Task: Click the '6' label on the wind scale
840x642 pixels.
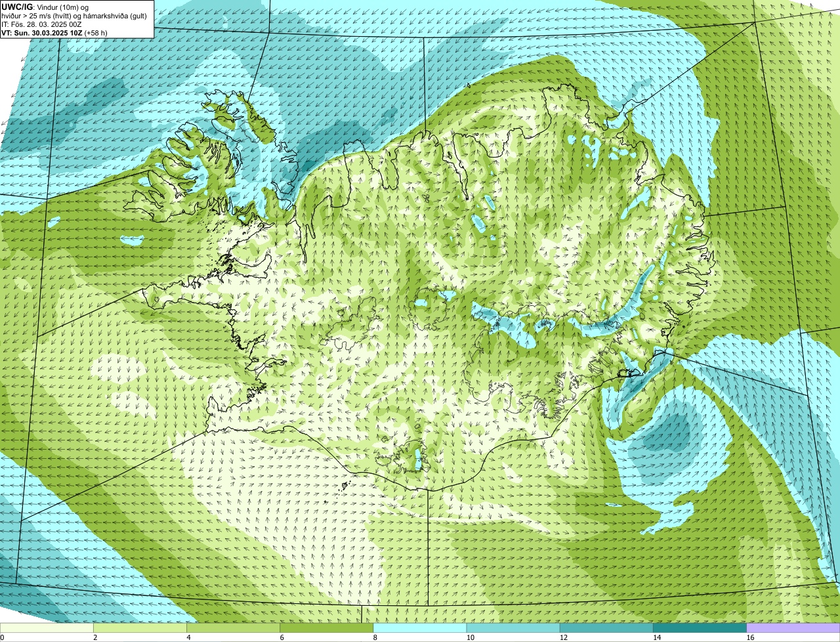Action: coord(282,637)
